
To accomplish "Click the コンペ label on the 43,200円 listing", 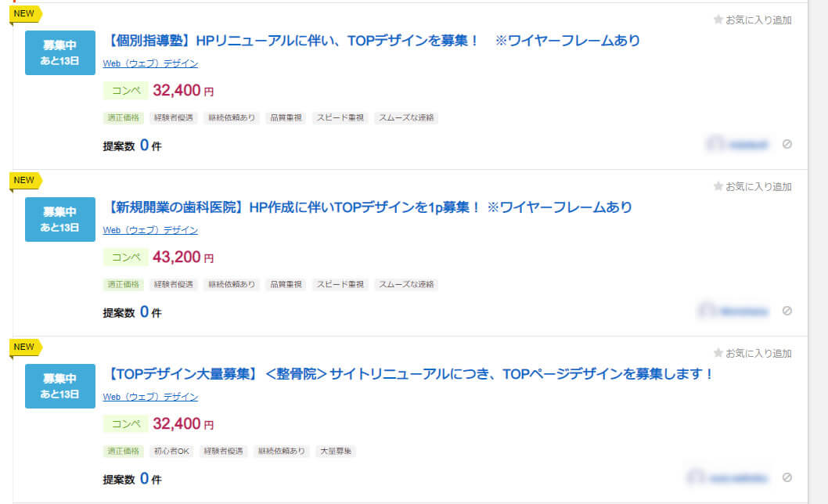I will click(126, 257).
